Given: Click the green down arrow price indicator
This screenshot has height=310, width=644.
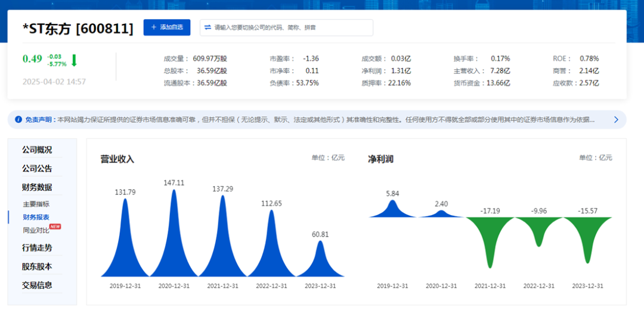Looking at the screenshot, I should coord(74,60).
